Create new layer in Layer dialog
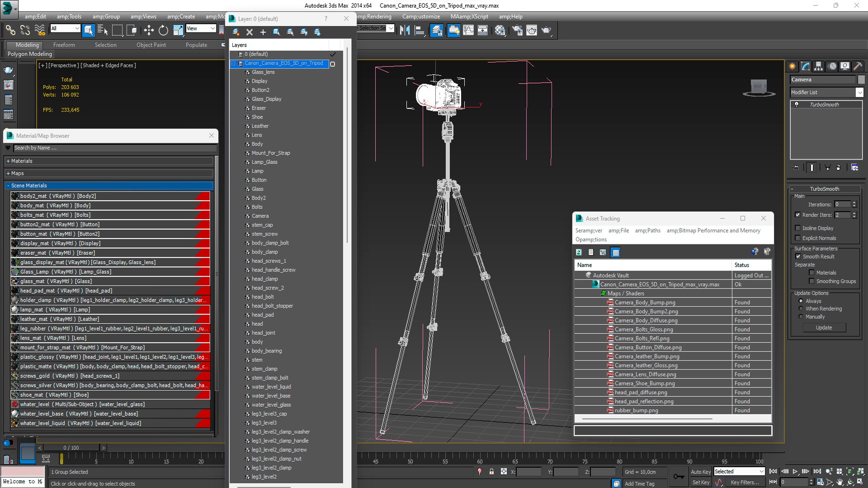The height and width of the screenshot is (488, 868). [x=236, y=32]
